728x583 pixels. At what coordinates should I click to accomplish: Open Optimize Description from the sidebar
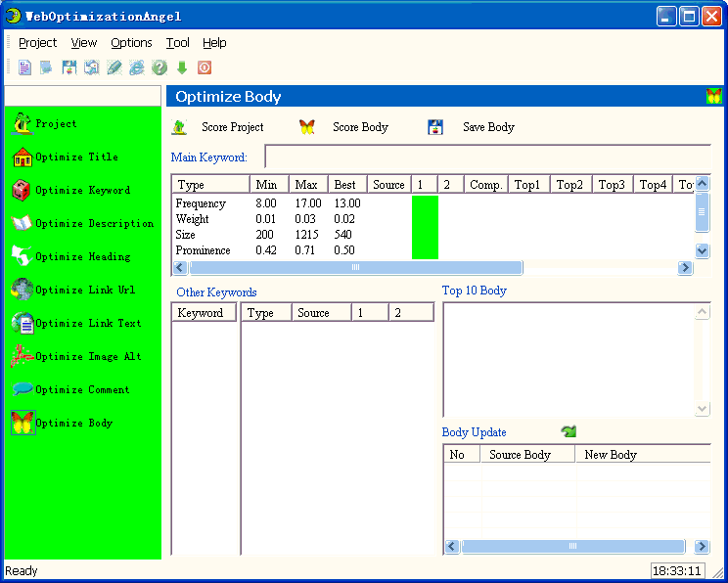coord(82,224)
